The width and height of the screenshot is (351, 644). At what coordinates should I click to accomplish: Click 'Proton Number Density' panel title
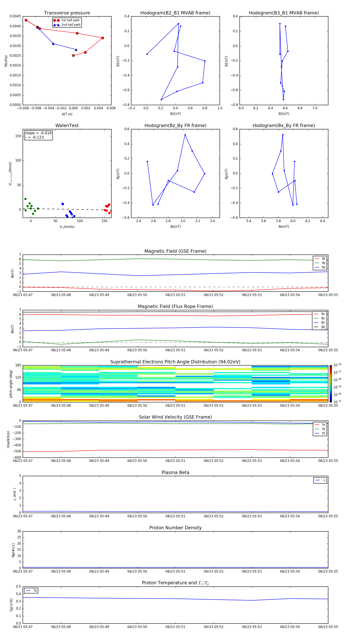tap(175, 528)
